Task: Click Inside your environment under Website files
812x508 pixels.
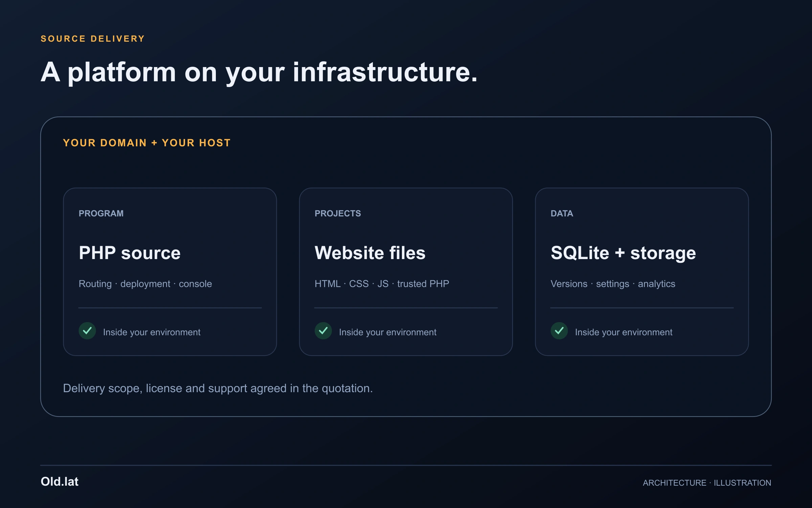Action: pyautogui.click(x=387, y=332)
